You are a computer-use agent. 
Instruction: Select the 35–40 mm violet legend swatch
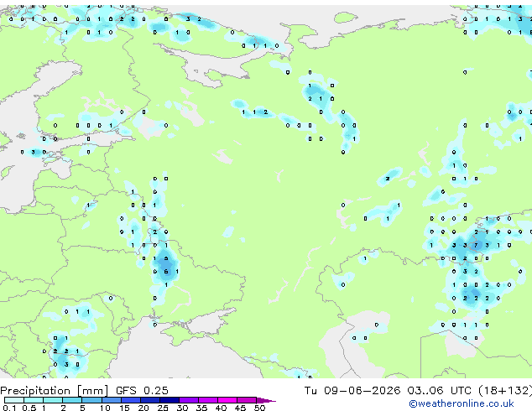pyautogui.click(x=208, y=400)
